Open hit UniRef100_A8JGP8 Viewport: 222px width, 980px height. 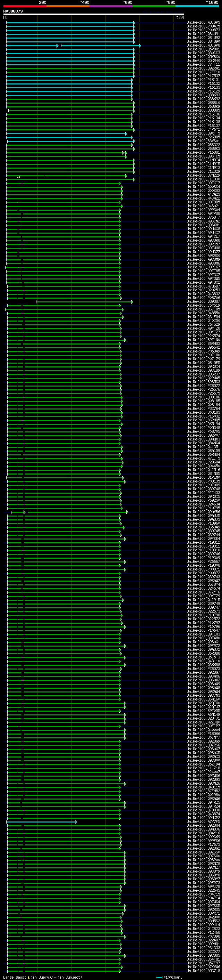(x=203, y=45)
